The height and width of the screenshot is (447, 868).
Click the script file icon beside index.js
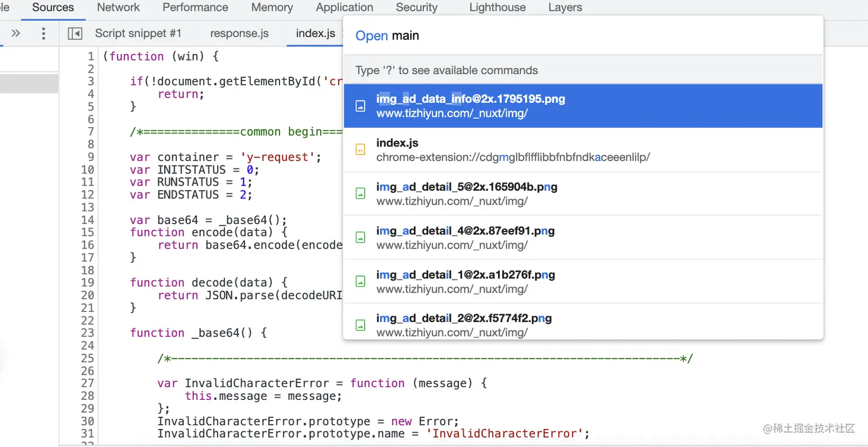click(361, 150)
